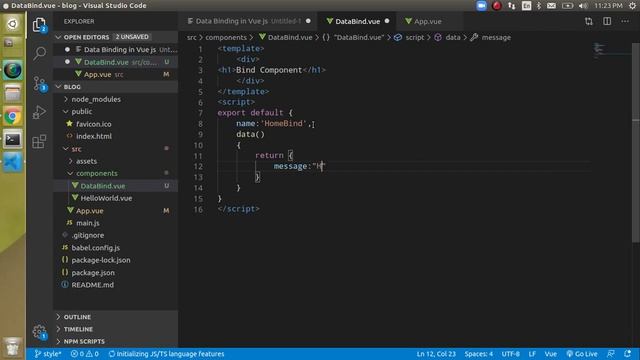Open the Trash in the dock
640x360 pixels.
click(x=13, y=347)
